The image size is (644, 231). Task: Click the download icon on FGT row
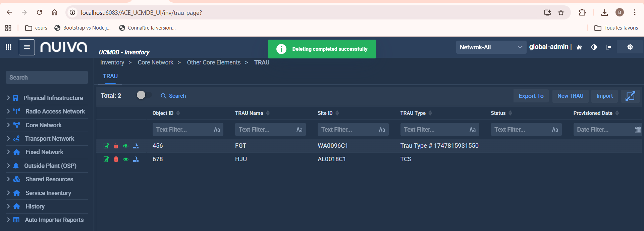tap(136, 146)
